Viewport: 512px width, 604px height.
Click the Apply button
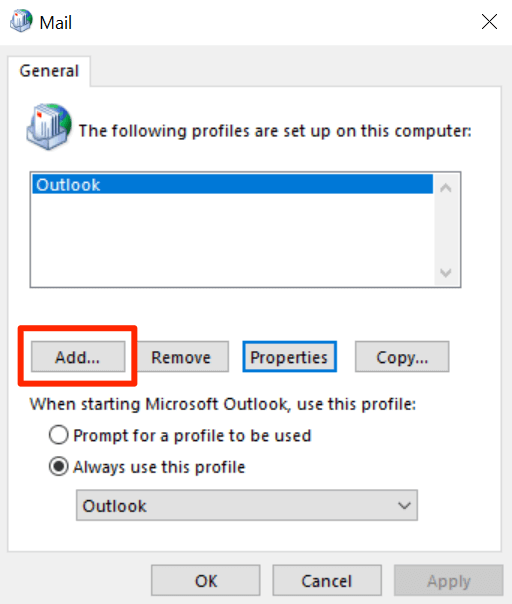click(x=448, y=581)
